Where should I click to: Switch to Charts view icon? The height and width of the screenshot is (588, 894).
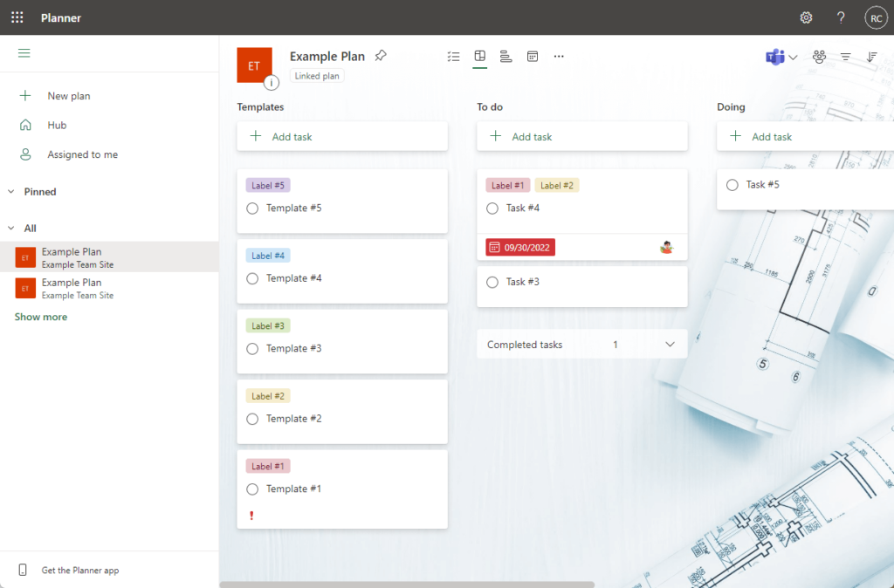pyautogui.click(x=505, y=57)
